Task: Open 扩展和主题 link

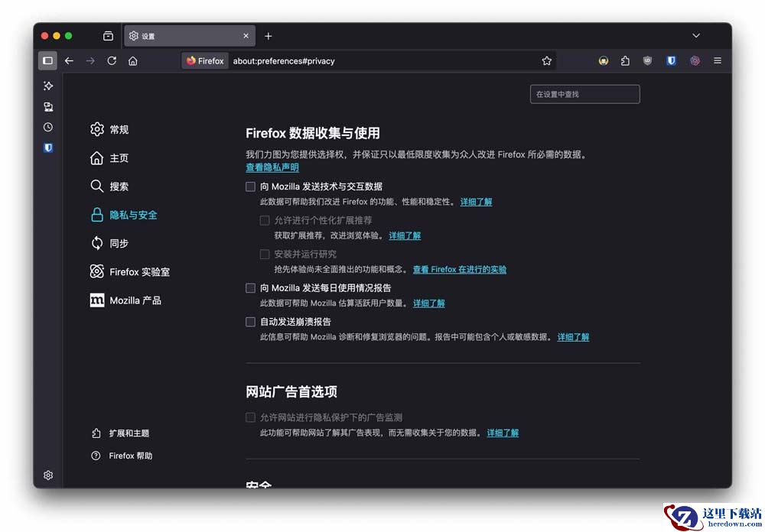Action: point(120,433)
